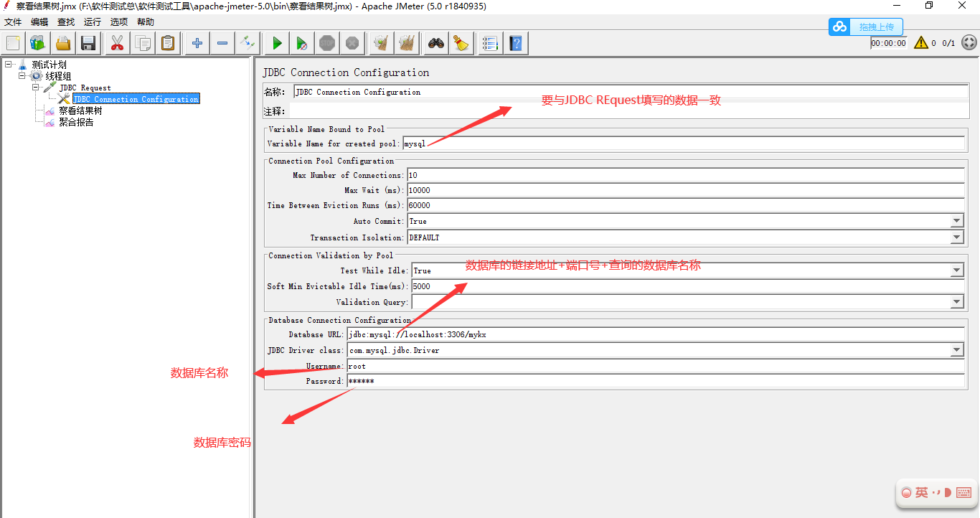The image size is (980, 518).
Task: Click the Max Wait (ms) field
Action: 686,190
